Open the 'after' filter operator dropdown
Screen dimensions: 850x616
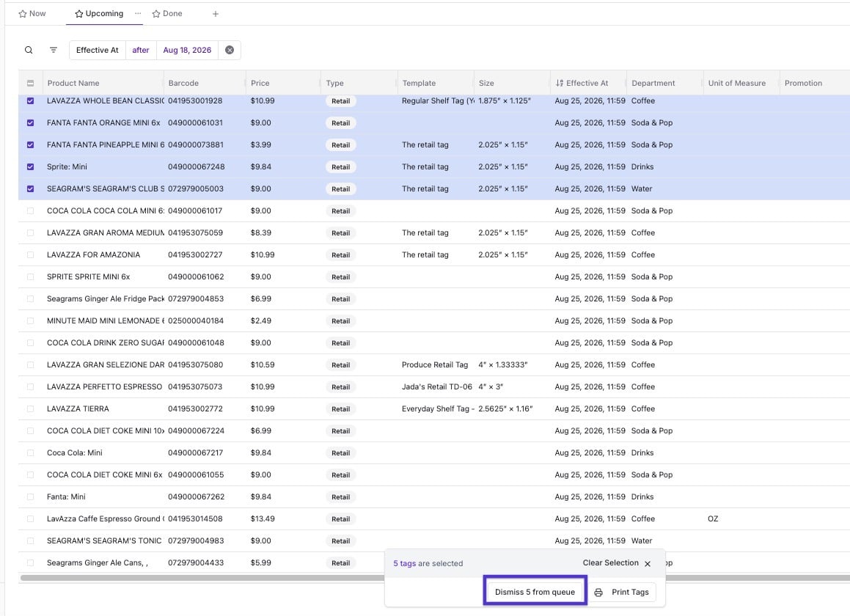pyautogui.click(x=140, y=50)
